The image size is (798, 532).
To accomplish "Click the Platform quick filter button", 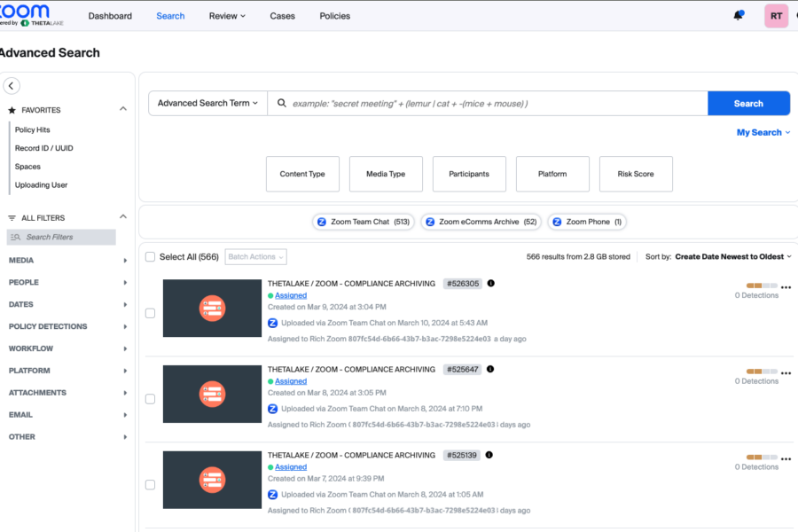I will (x=552, y=174).
